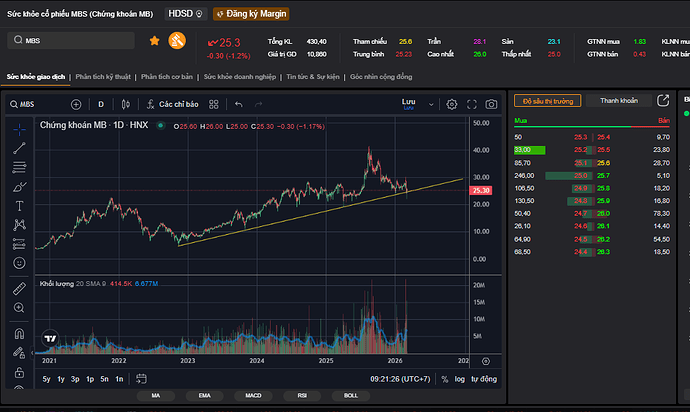
Task: Take a chart snapshot with camera icon
Action: pyautogui.click(x=491, y=104)
